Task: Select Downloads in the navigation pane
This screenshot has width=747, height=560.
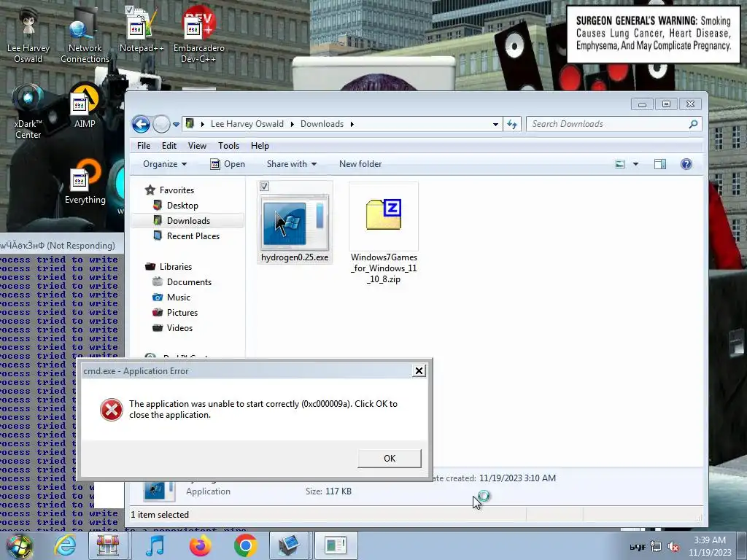Action: coord(187,220)
